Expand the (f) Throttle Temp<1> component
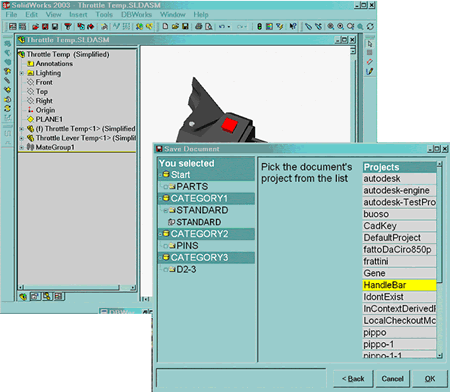The height and width of the screenshot is (392, 450). [x=22, y=129]
